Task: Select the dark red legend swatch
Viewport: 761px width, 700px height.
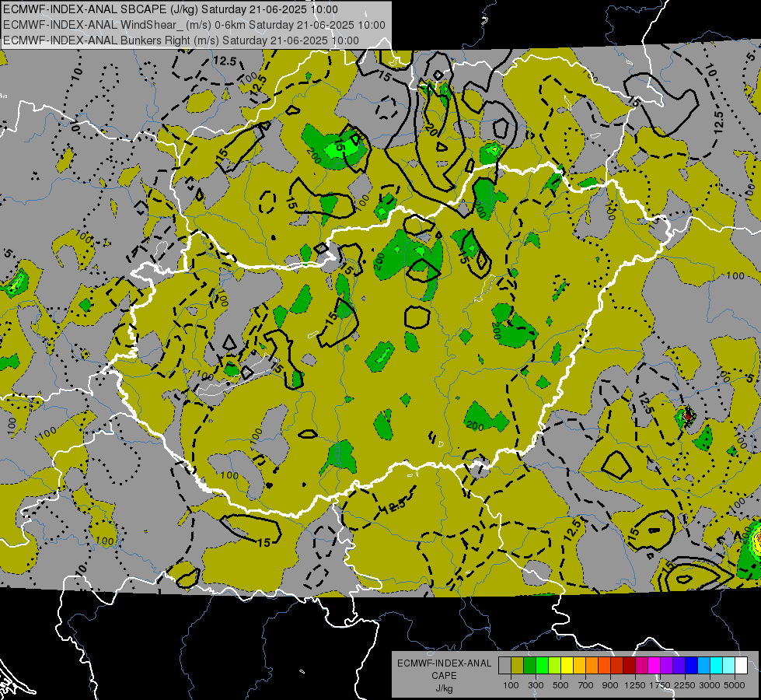Action: coord(630,666)
